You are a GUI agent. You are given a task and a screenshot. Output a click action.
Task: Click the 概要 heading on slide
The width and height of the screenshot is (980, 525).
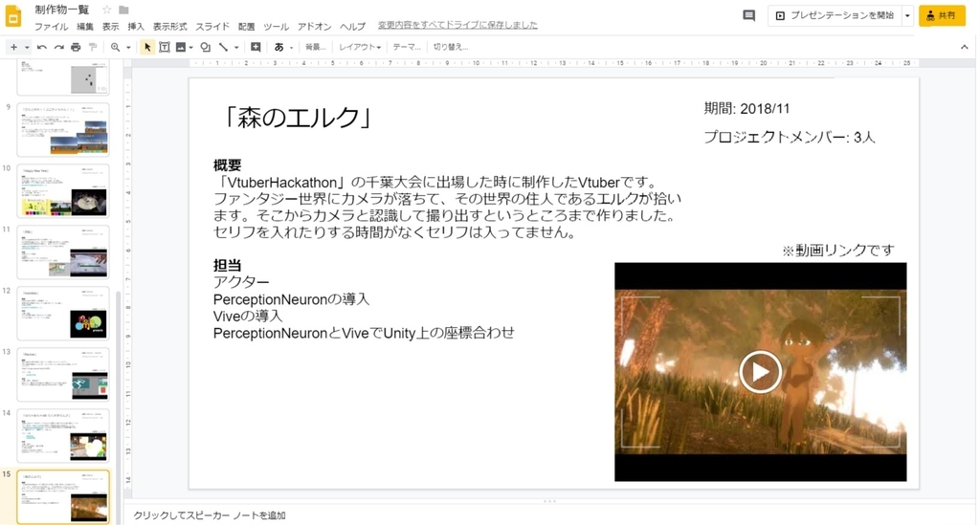pos(227,165)
